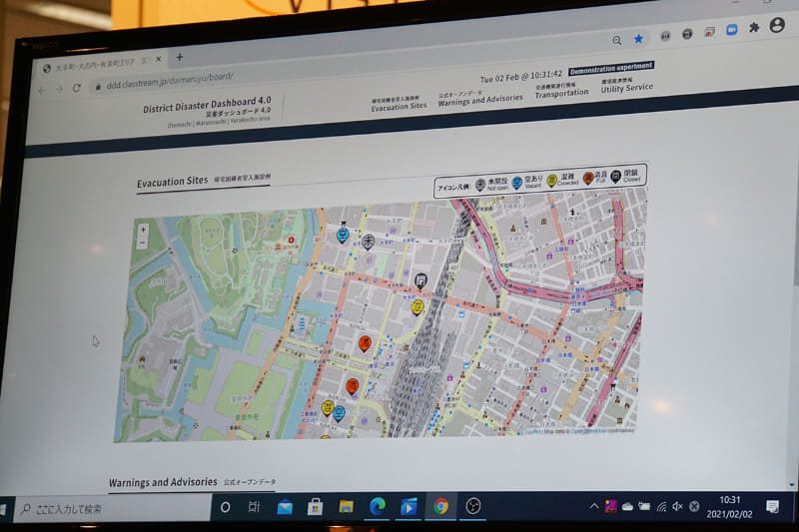Select yellow Crowded marker beside bottom blue marker
The image size is (799, 532).
click(328, 408)
